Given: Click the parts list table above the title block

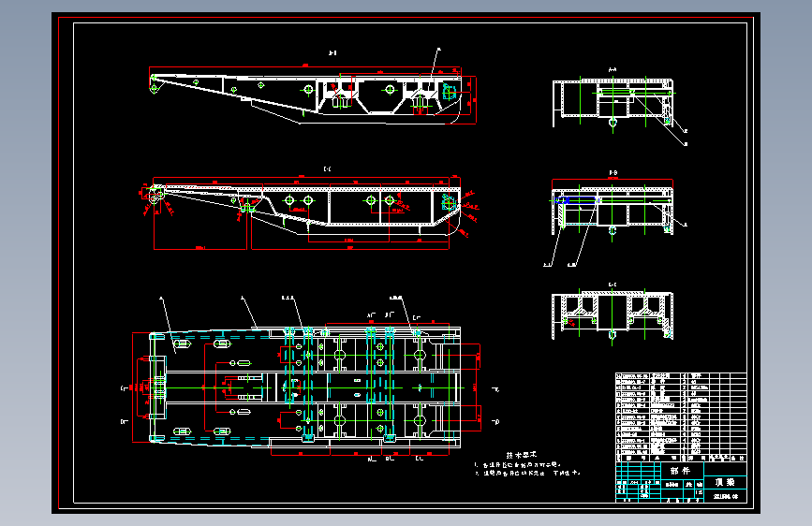Looking at the screenshot, I should (681, 416).
